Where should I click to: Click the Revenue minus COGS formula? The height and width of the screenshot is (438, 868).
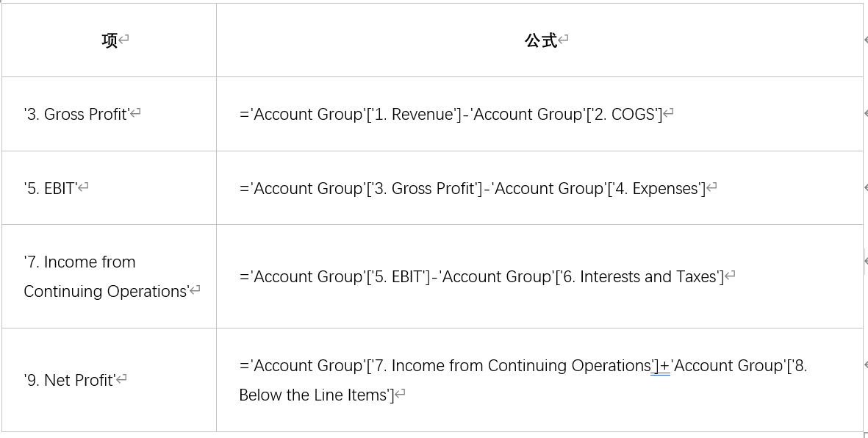(451, 114)
